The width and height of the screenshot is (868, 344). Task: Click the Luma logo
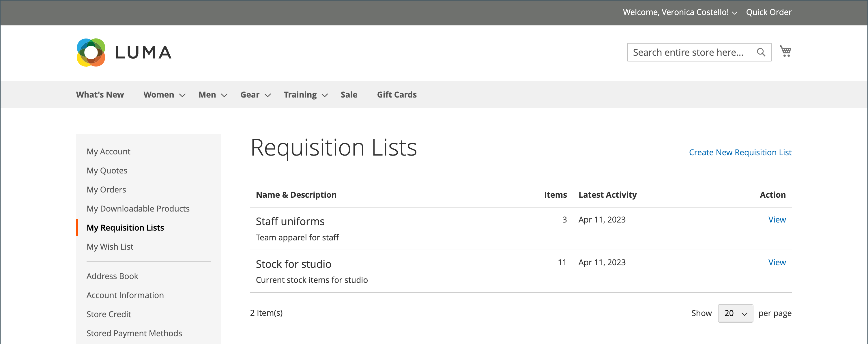pos(124,52)
